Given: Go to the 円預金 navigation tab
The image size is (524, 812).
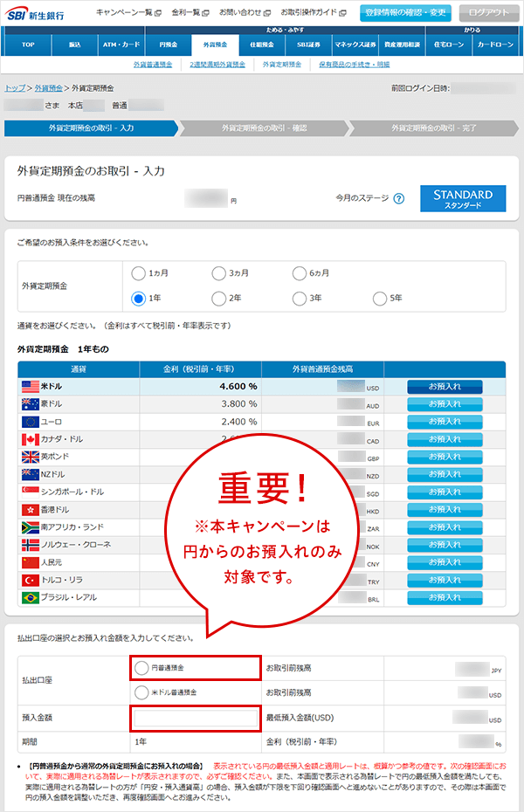Looking at the screenshot, I should pyautogui.click(x=162, y=44).
